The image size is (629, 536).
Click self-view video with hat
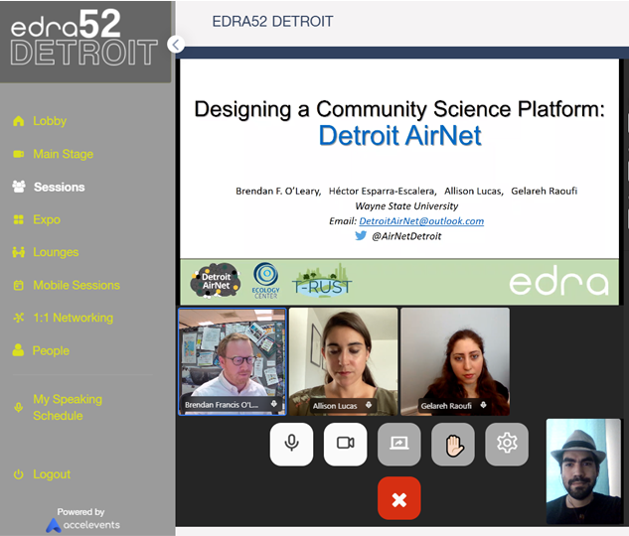(584, 471)
